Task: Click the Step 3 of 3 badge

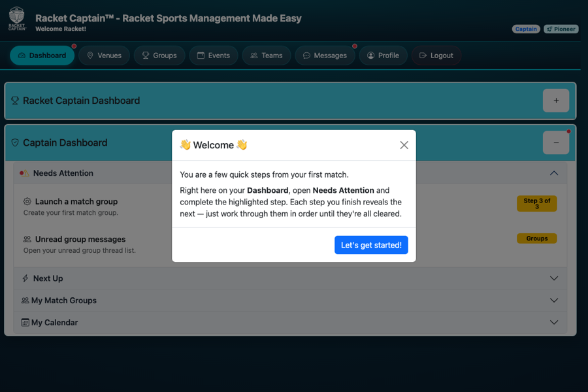Action: (537, 203)
